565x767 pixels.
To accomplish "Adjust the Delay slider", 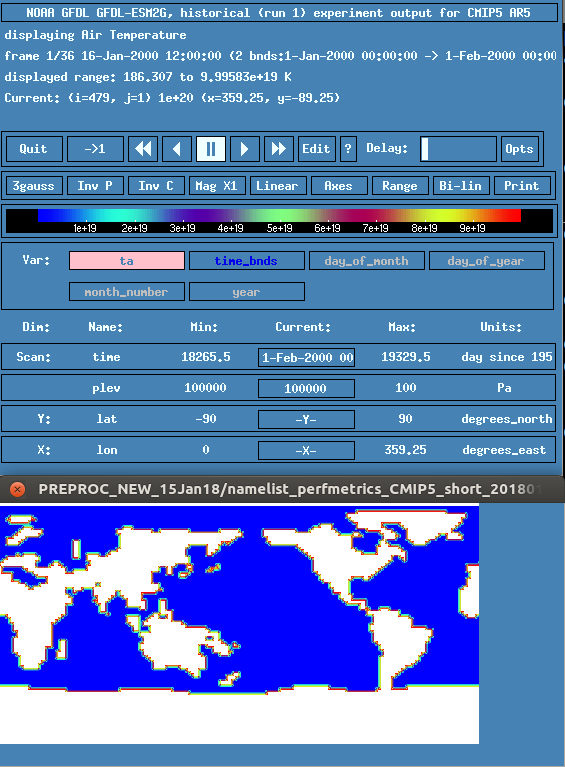I will click(x=458, y=149).
